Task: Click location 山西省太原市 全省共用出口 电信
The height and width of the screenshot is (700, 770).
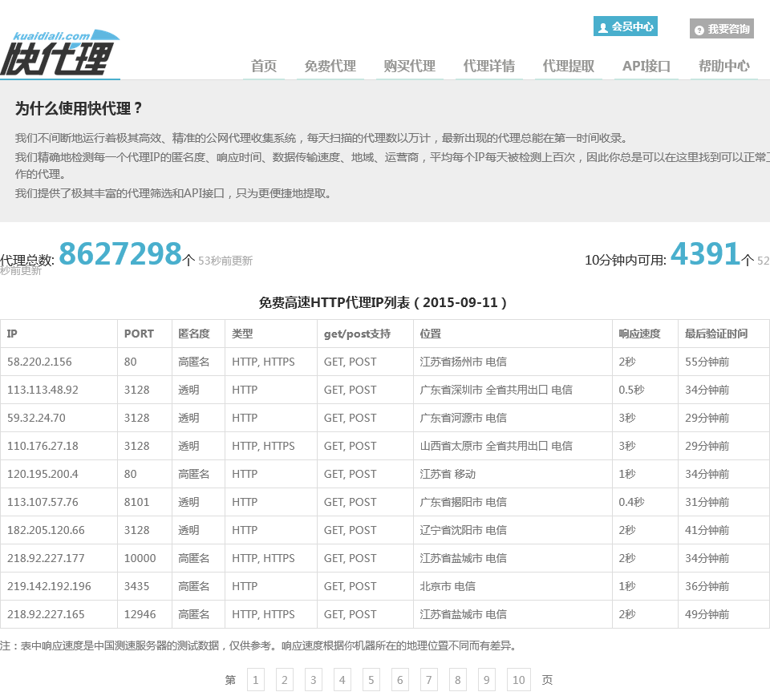Action: [496, 446]
